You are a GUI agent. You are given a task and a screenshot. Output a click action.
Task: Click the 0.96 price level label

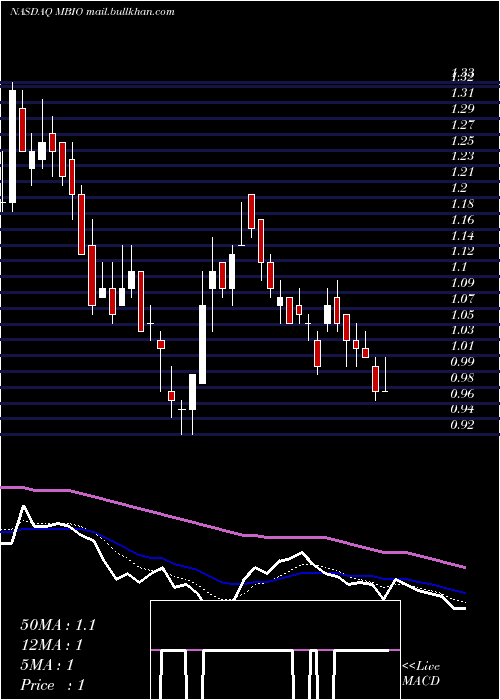(463, 394)
